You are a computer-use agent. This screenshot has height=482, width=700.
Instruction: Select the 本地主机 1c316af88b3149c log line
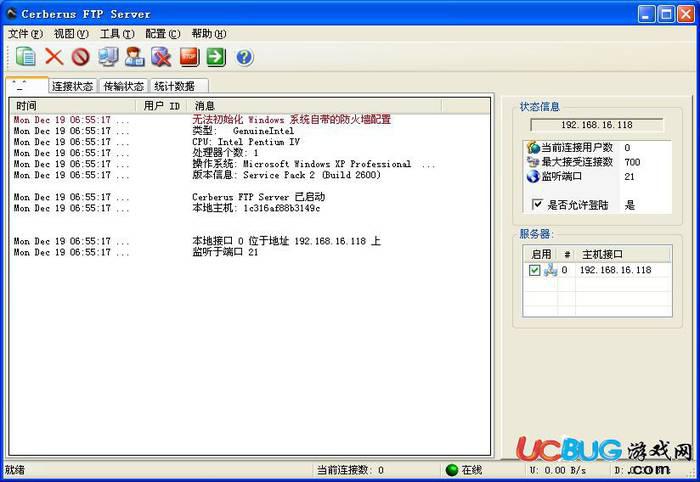point(256,208)
